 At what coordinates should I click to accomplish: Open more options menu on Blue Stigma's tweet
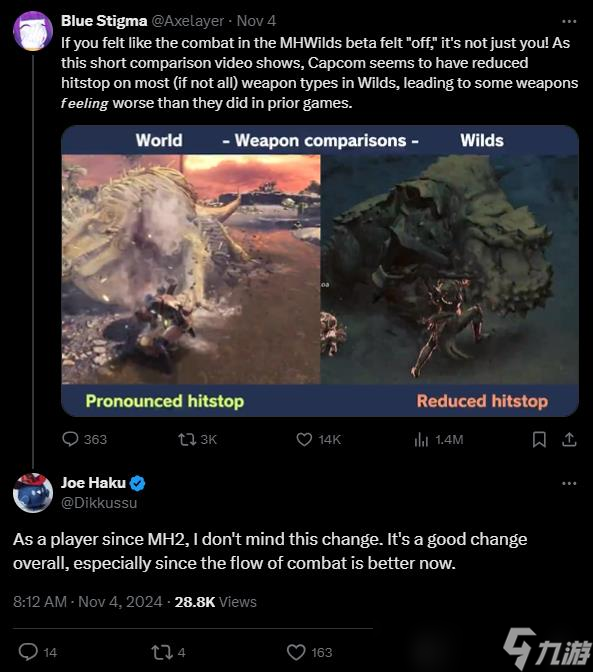569,21
